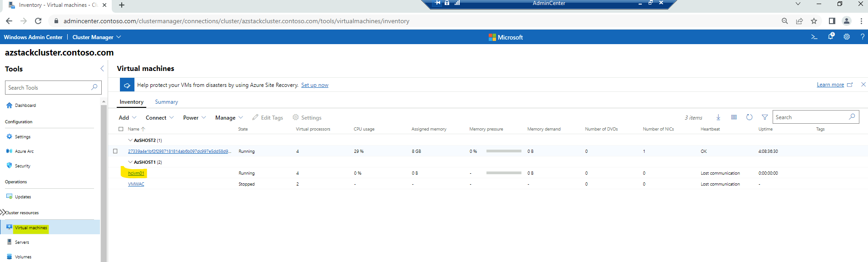Open Dashboard in the Tools sidebar
This screenshot has height=262, width=868.
point(25,106)
